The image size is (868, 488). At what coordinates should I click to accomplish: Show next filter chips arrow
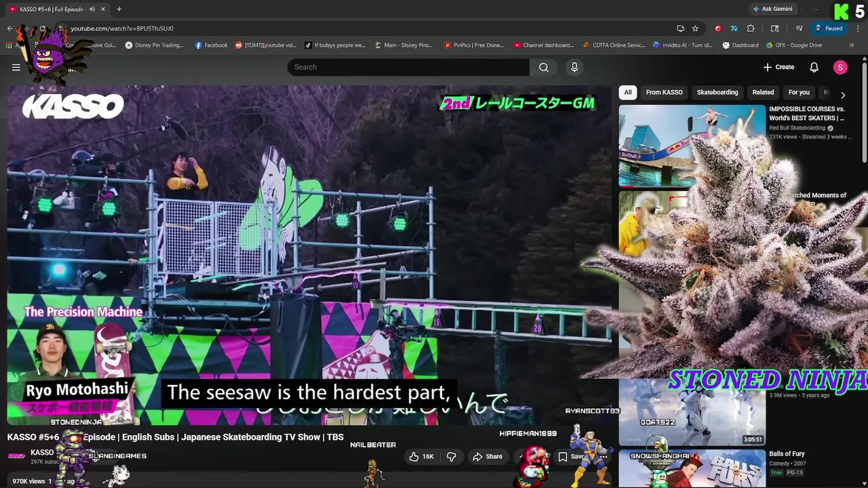coord(842,95)
